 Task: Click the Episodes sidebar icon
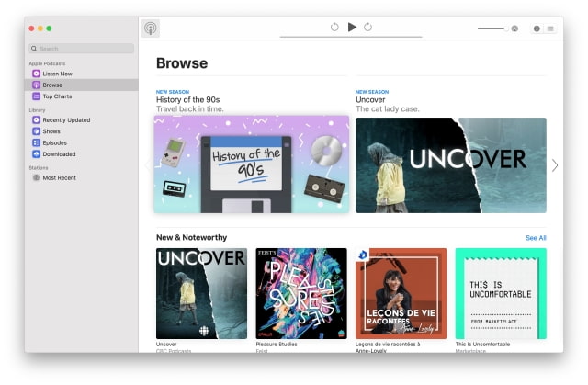coord(36,142)
